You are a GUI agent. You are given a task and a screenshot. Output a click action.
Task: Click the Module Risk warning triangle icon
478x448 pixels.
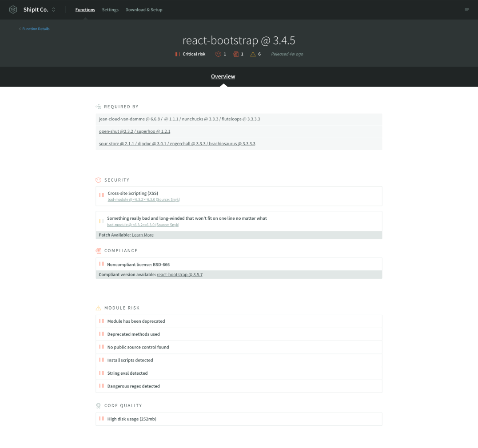pyautogui.click(x=98, y=308)
